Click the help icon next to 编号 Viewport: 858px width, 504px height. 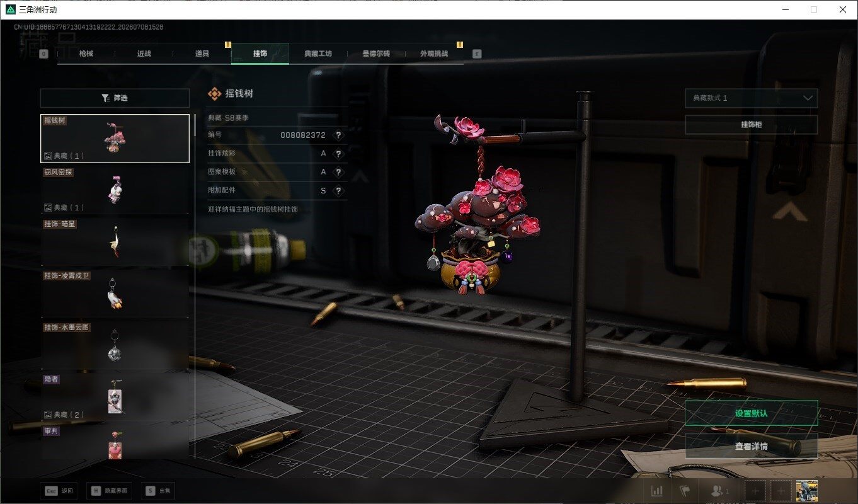coord(338,135)
